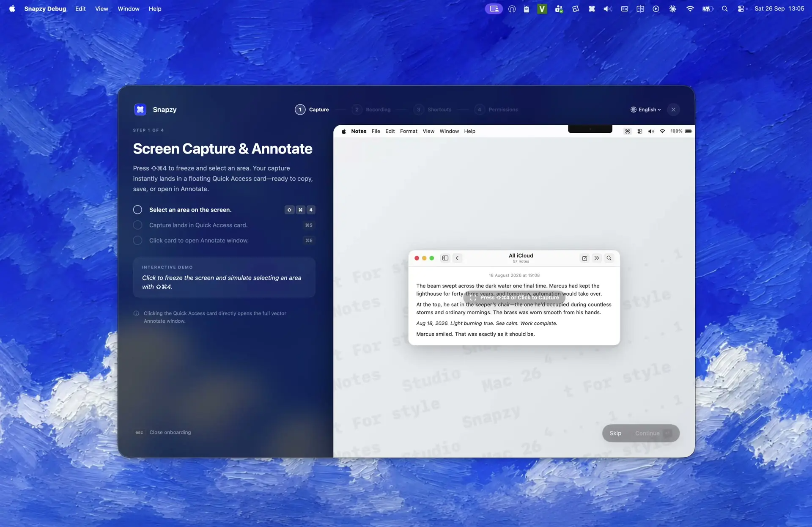
Task: Click the Continue button
Action: coord(653,433)
